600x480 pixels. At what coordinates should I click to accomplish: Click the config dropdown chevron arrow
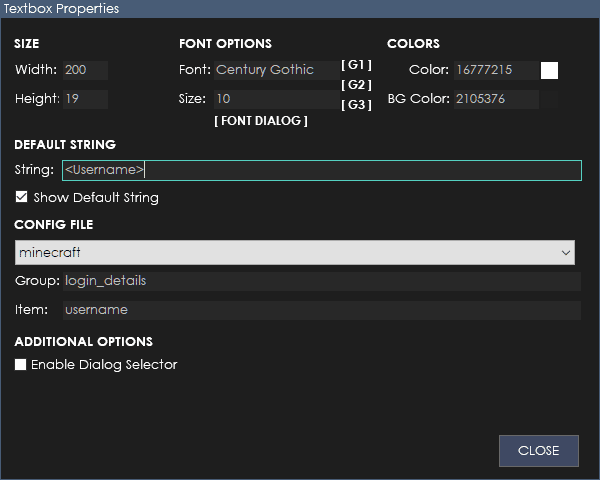[x=566, y=253]
